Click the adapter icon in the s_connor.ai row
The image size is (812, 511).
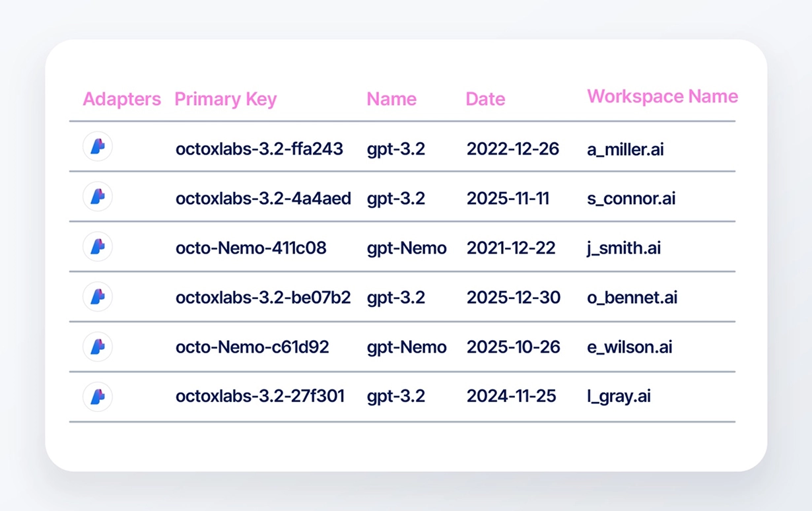[98, 197]
